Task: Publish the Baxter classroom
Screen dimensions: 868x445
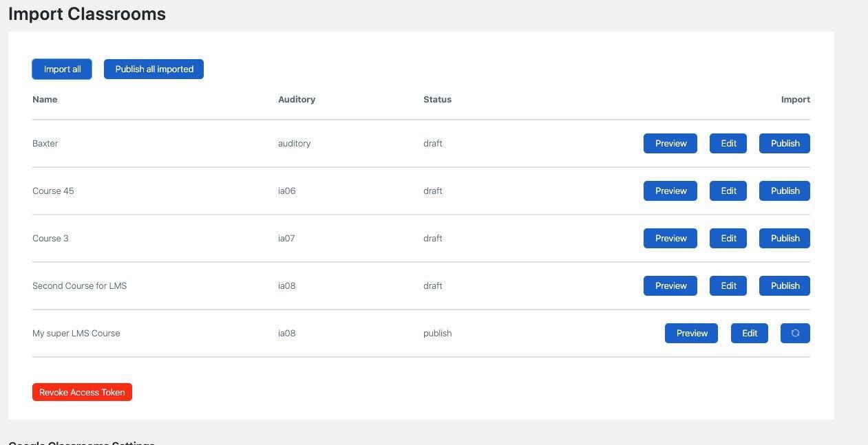Action: pos(785,143)
